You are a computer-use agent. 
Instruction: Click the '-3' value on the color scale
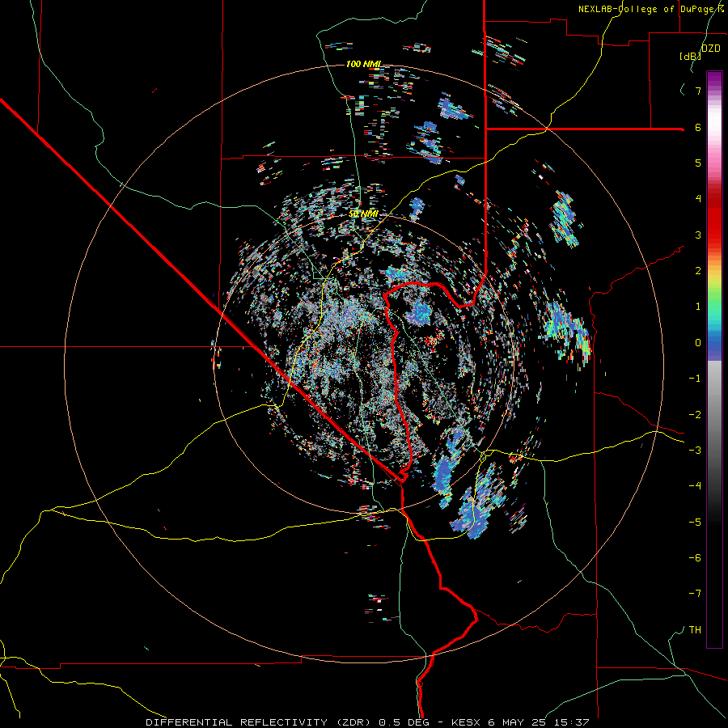[695, 451]
